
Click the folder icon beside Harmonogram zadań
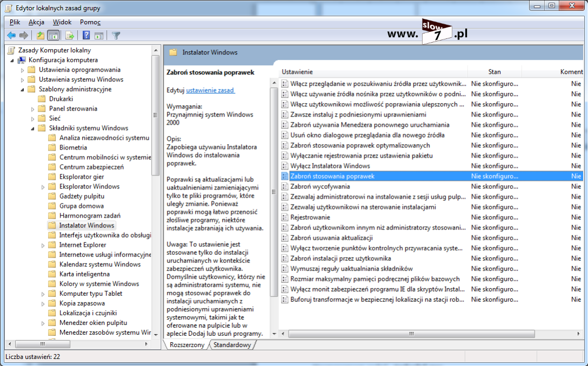click(52, 216)
